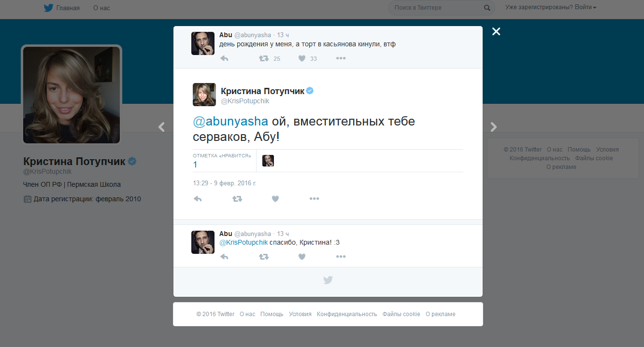Open Abu name on top tweet
The height and width of the screenshot is (347, 644).
(x=226, y=35)
